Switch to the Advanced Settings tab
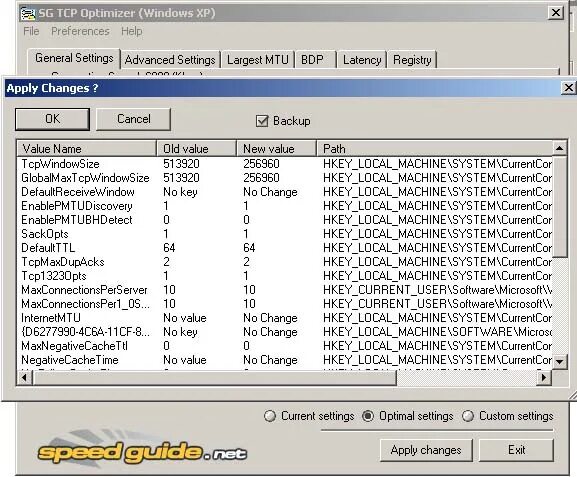The height and width of the screenshot is (477, 577). click(x=170, y=60)
